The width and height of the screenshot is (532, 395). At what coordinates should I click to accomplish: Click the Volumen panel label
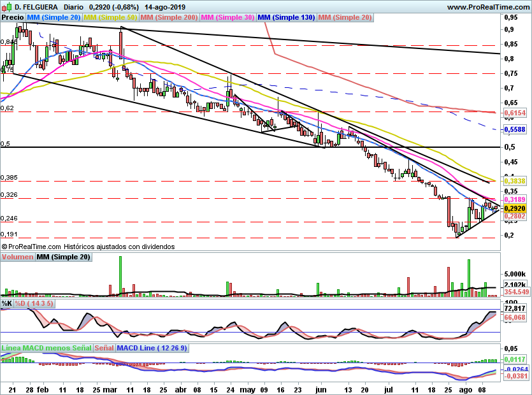pyautogui.click(x=17, y=257)
